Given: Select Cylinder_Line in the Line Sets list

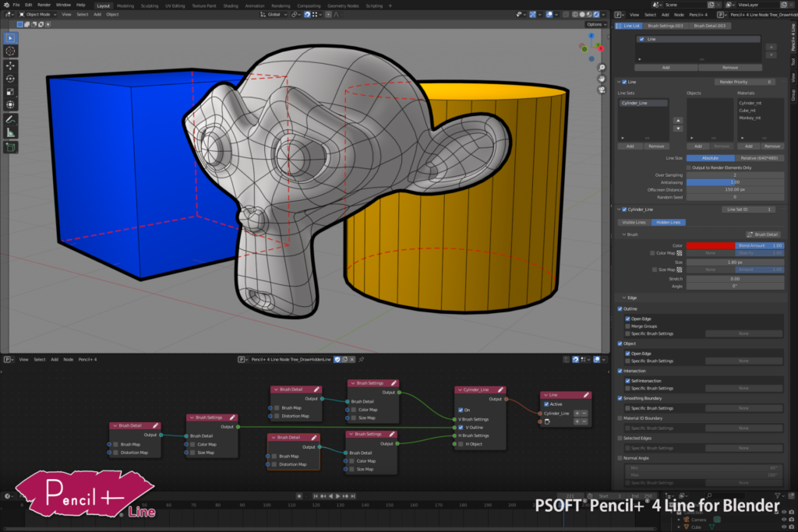Looking at the screenshot, I should [635, 103].
